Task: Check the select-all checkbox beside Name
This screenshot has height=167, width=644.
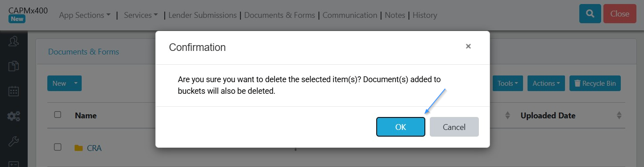Action: (58, 115)
